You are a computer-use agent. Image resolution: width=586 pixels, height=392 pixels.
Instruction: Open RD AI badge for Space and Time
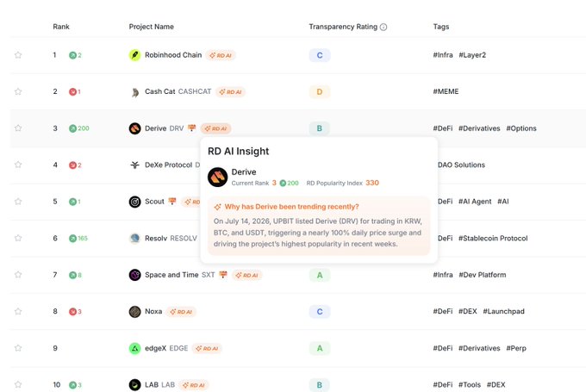(247, 275)
